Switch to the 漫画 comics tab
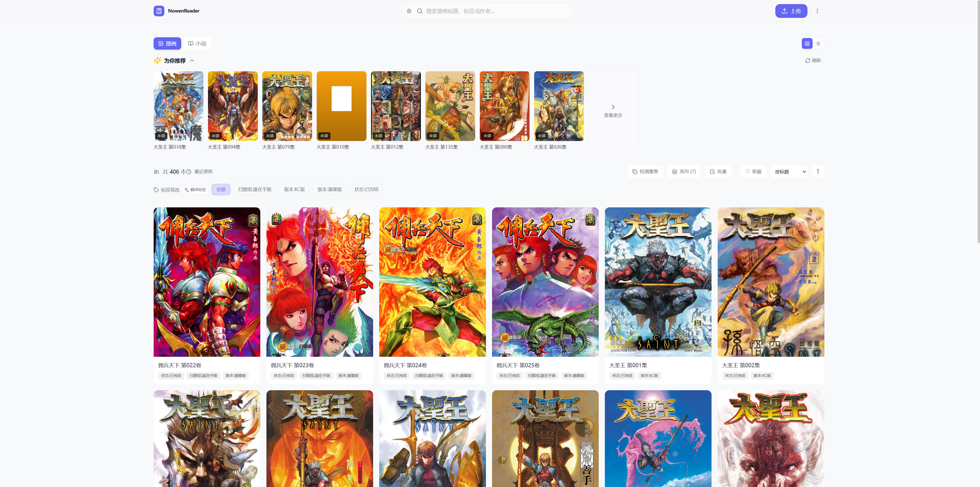This screenshot has width=980, height=487. 167,43
